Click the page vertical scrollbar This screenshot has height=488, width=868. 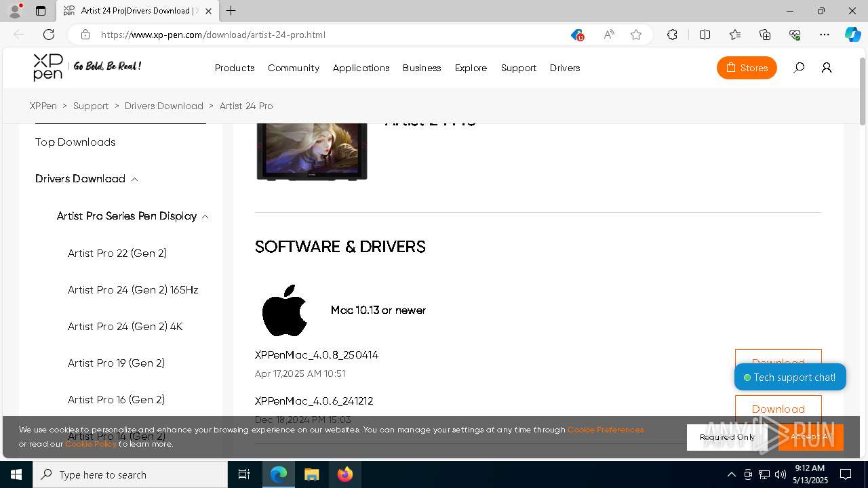click(863, 91)
